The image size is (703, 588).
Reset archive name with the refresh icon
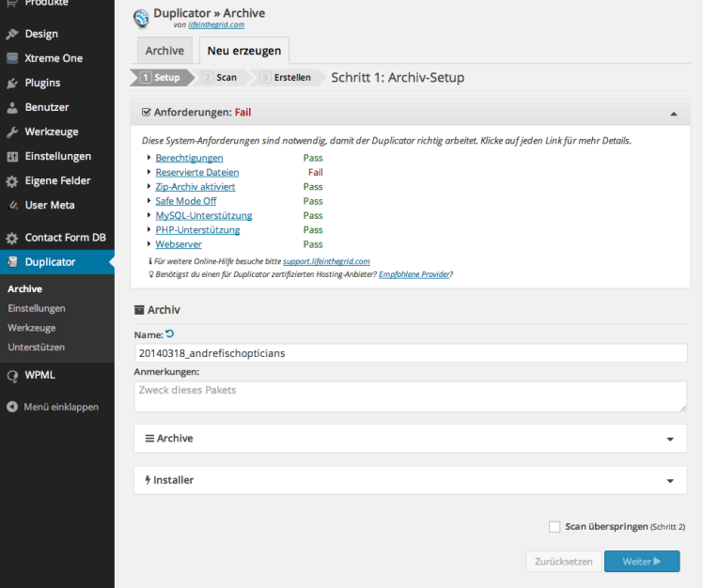(170, 333)
